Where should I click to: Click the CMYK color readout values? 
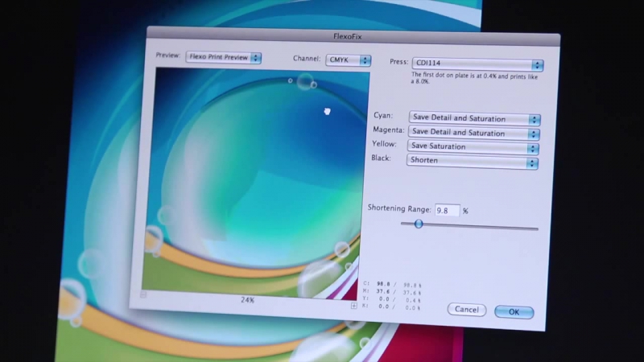[392, 295]
